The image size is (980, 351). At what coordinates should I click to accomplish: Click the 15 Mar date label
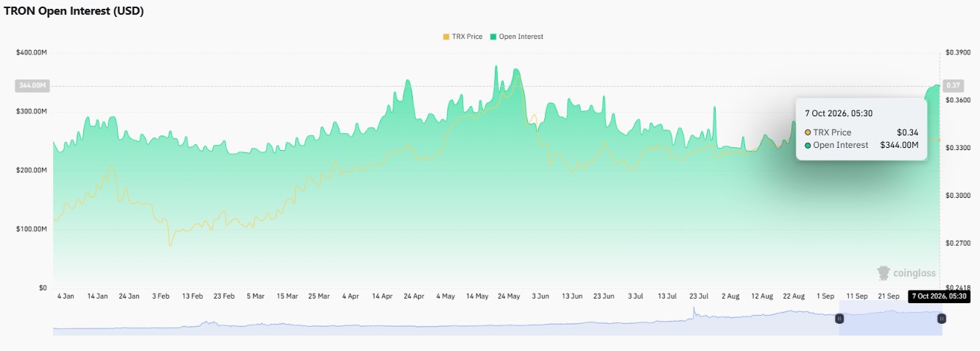(x=287, y=296)
